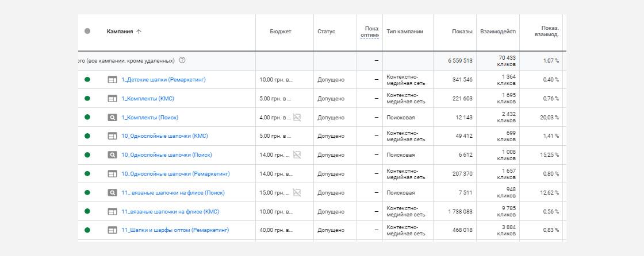Toggle status dot of 10_Однослойные шапочки (Ремаркетинг)
This screenshot has height=256, width=644.
click(x=87, y=173)
